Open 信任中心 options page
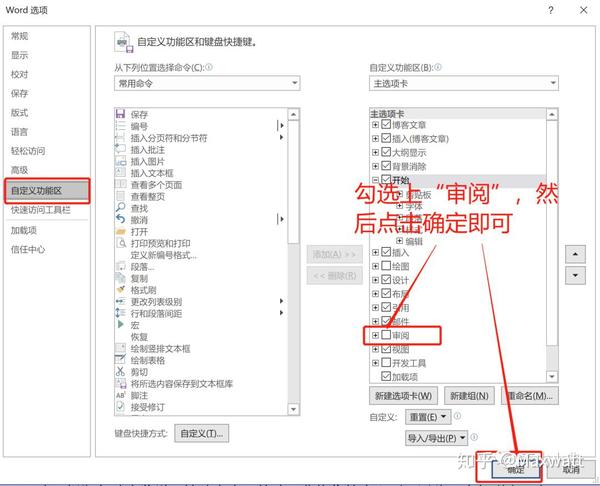Viewport: 600px width, 486px height. [28, 250]
